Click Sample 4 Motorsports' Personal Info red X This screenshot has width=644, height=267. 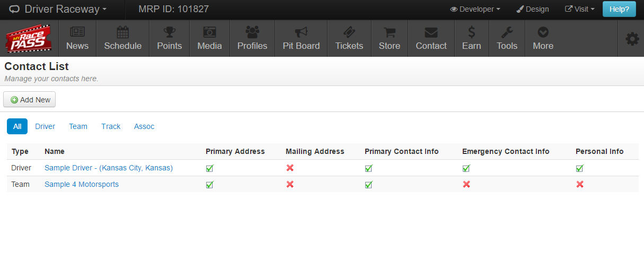tap(580, 185)
